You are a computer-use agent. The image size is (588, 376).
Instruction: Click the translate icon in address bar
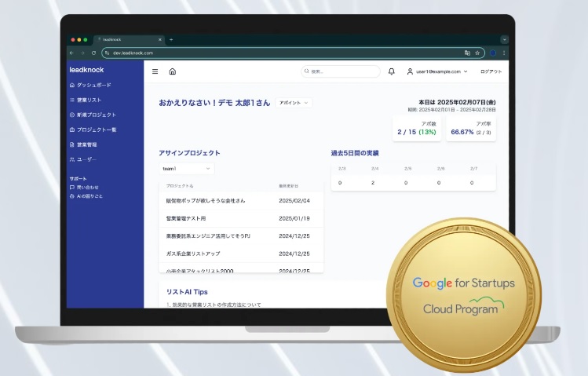tap(467, 53)
